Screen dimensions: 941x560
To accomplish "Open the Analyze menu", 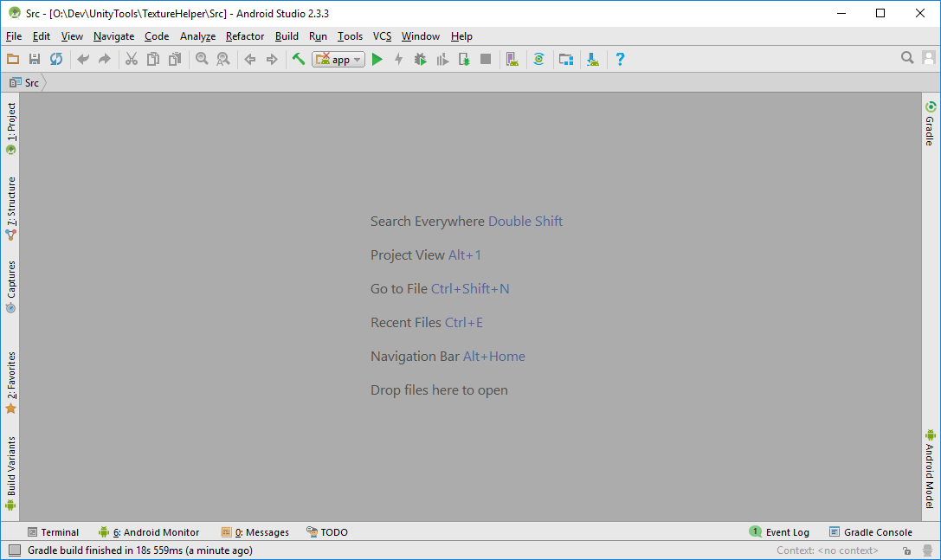I will pyautogui.click(x=197, y=36).
